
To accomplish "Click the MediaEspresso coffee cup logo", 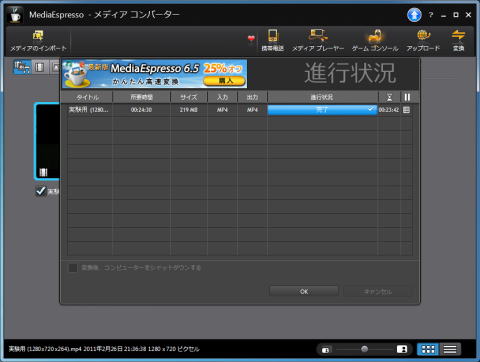I will tap(15, 15).
